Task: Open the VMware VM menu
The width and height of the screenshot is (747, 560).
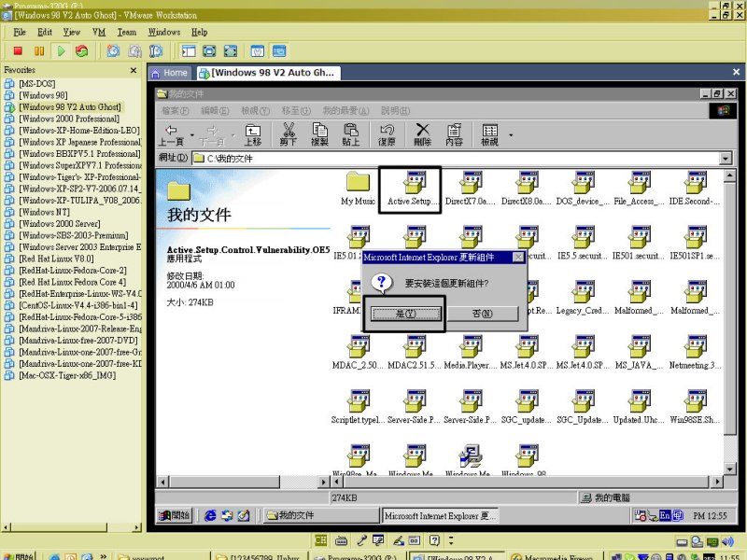Action: (99, 33)
